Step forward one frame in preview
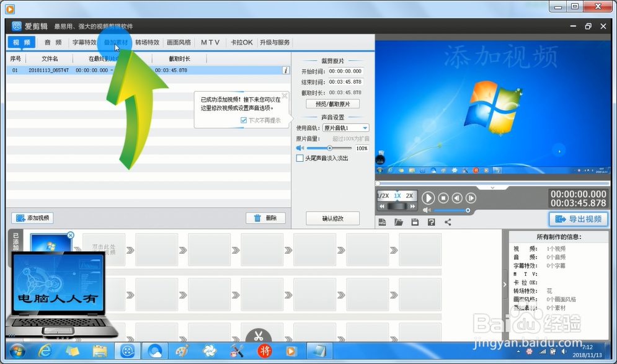Screen dimensions: 617x364 471,198
